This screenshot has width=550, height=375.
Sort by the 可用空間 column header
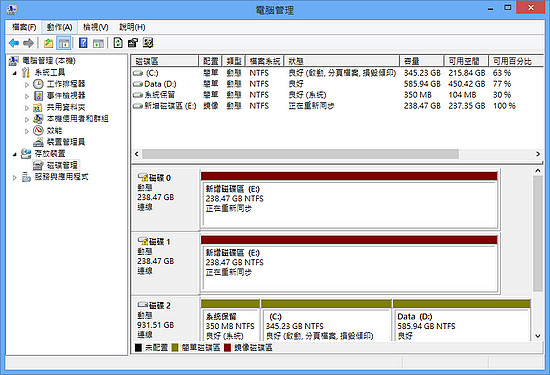point(466,61)
